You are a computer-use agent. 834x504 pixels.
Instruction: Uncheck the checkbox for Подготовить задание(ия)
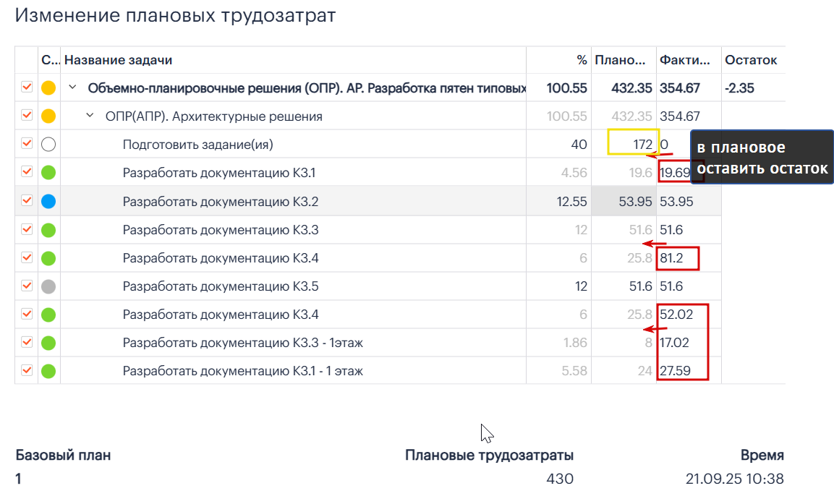click(27, 144)
